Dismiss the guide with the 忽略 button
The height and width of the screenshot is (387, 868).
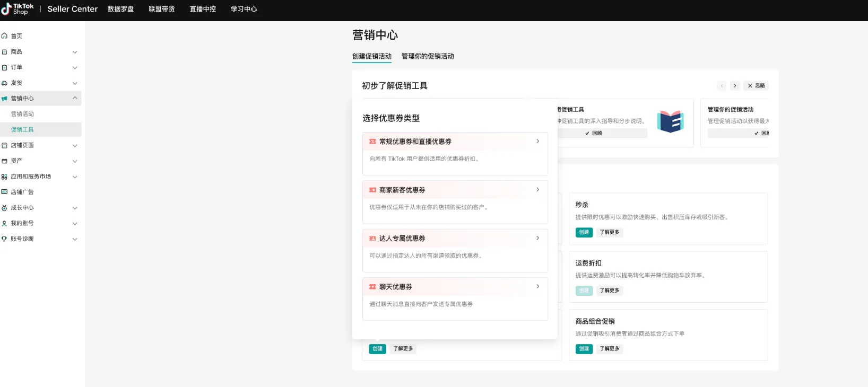point(756,85)
